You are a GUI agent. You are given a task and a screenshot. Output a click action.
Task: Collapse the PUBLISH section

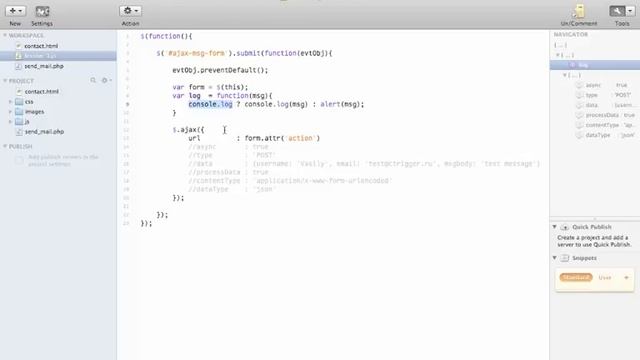(5, 146)
